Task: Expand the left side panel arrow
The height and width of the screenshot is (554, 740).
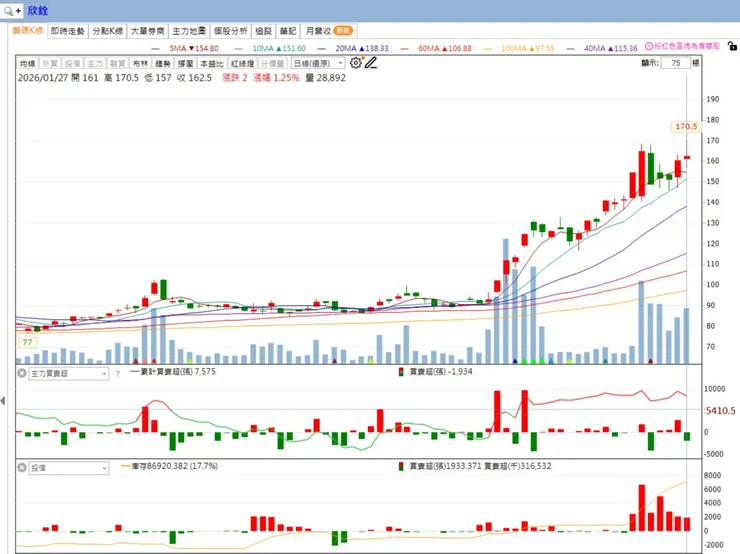Action: 3,401
